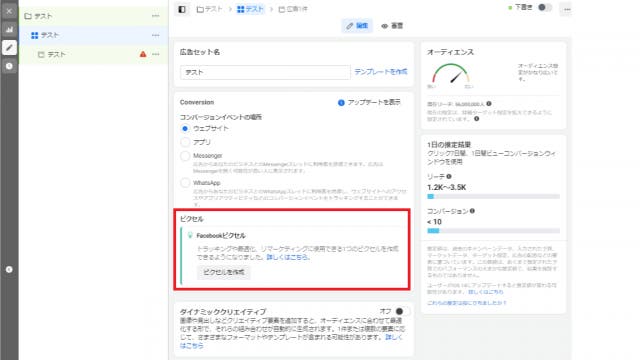Open 詳しくはこちら link in dynamic creative section
The image size is (640, 360).
(291, 341)
